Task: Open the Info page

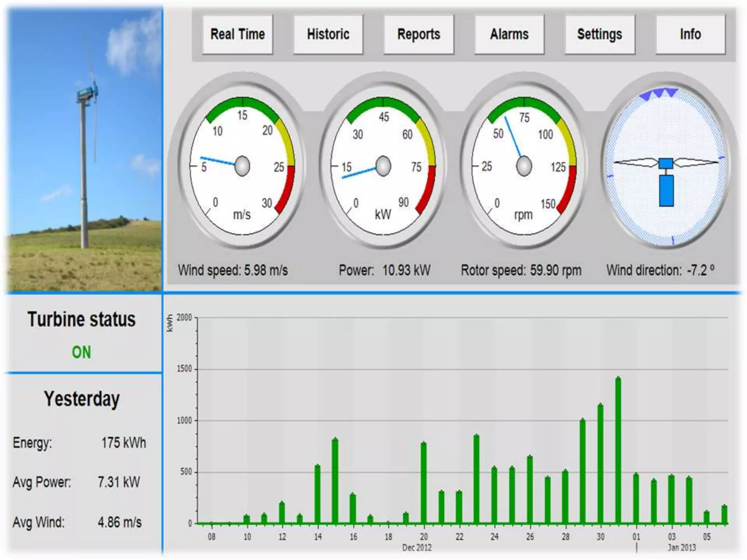Action: pyautogui.click(x=690, y=35)
